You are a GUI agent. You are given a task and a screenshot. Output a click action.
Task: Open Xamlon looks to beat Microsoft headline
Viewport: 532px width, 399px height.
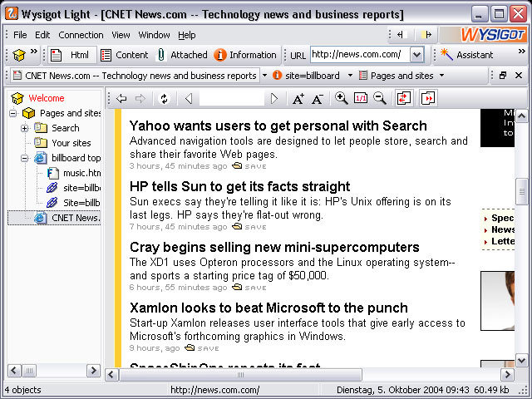(268, 308)
